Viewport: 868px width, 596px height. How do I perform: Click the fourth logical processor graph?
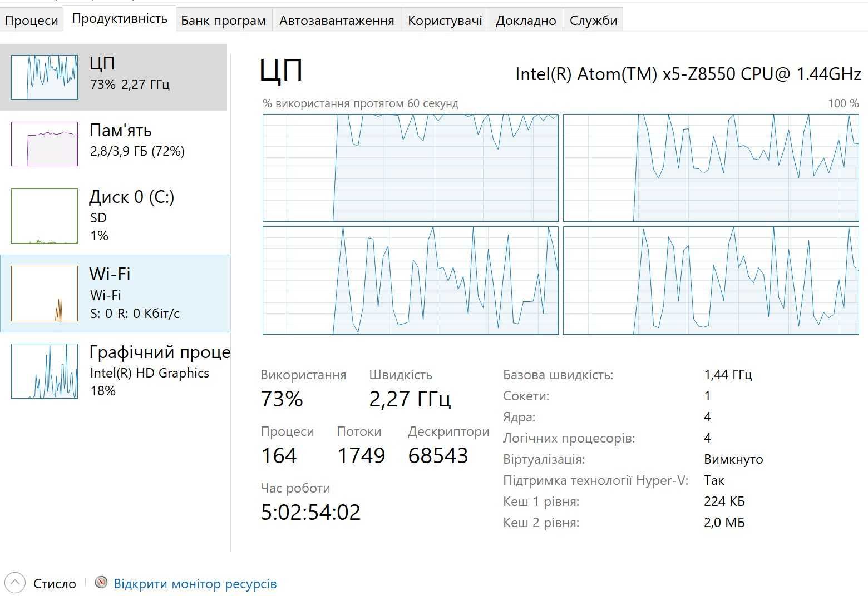(x=711, y=280)
